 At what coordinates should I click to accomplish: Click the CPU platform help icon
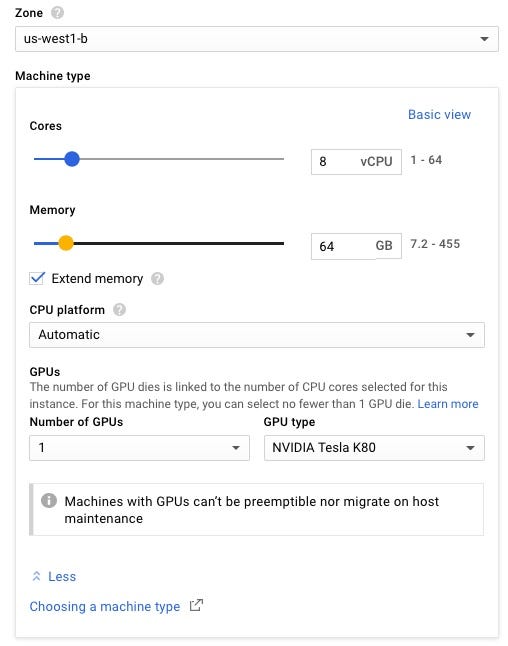(x=119, y=309)
